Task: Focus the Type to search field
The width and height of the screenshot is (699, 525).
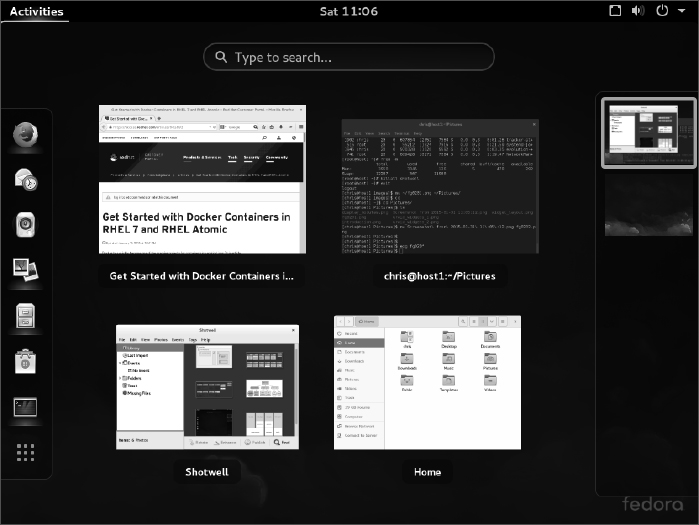Action: click(349, 57)
